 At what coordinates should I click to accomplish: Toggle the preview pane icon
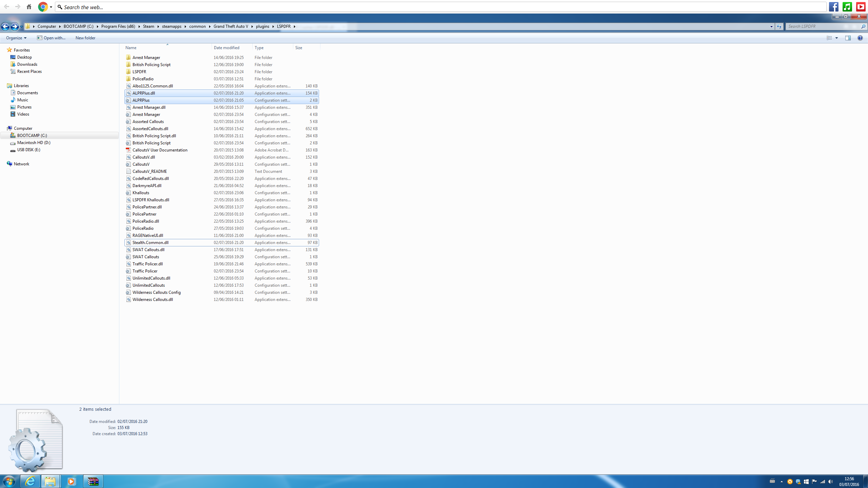pyautogui.click(x=848, y=38)
